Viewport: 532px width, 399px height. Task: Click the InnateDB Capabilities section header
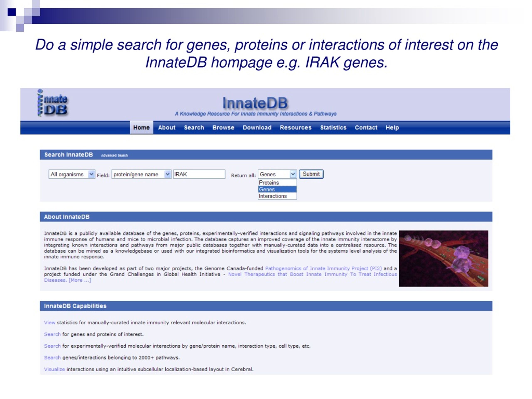pos(75,306)
